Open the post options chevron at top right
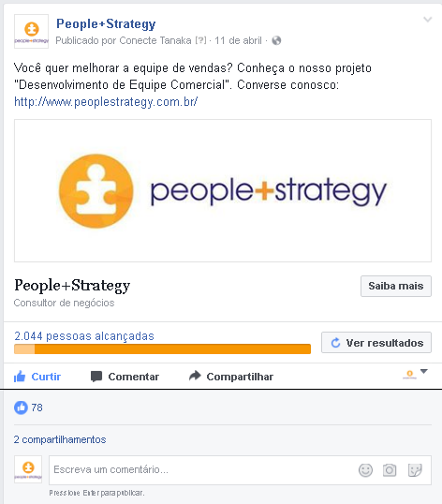The image size is (442, 504). (427, 20)
